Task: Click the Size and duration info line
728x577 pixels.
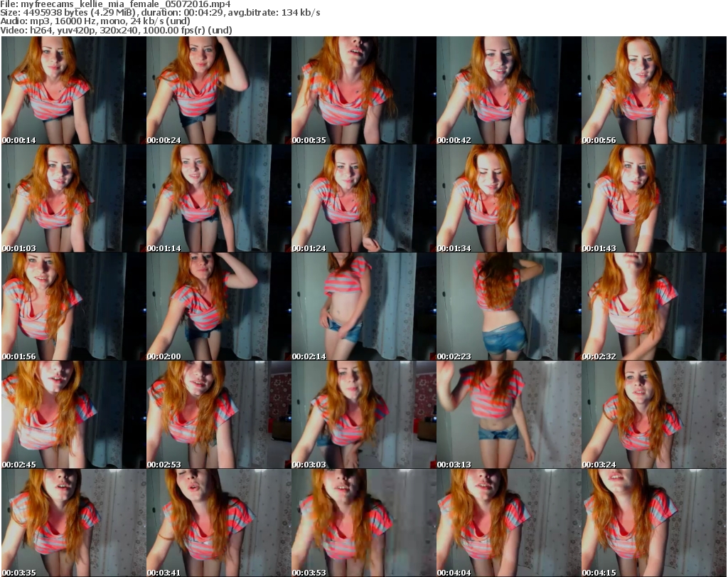Action: pyautogui.click(x=160, y=13)
